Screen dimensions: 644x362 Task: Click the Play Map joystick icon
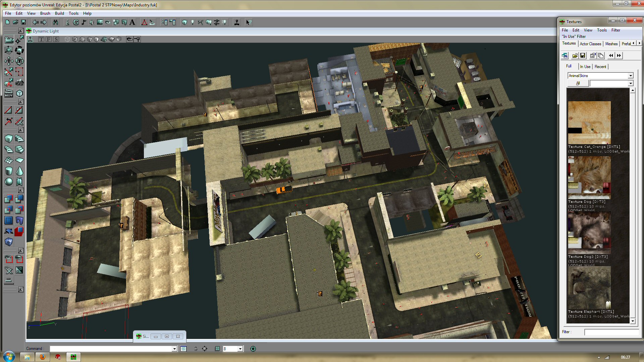click(237, 22)
